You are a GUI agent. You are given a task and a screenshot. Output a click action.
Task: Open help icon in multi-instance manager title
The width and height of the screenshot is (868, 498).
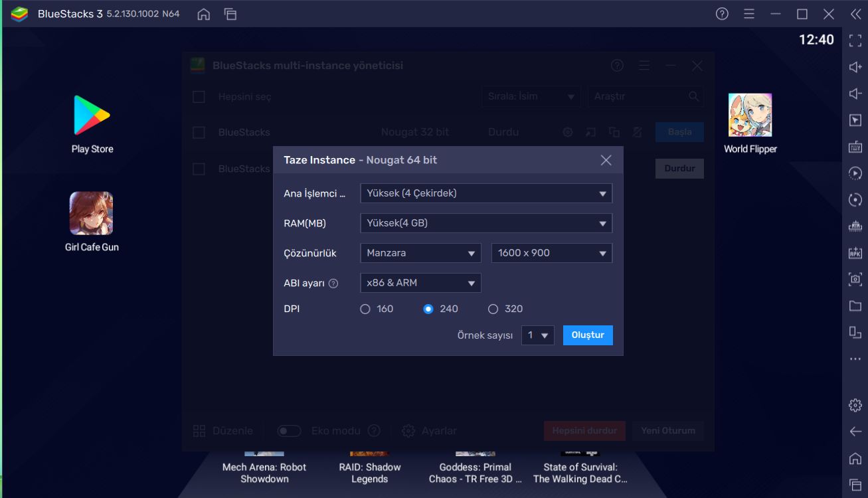[618, 65]
